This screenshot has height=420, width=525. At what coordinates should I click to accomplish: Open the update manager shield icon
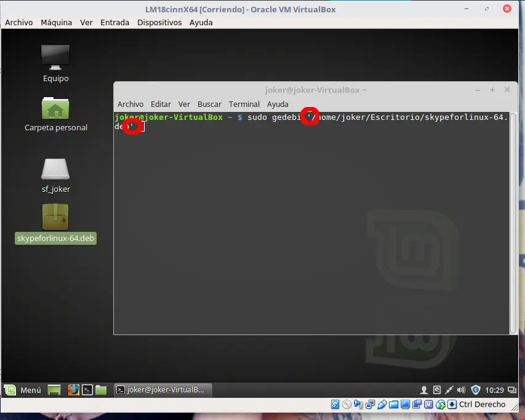click(475, 390)
